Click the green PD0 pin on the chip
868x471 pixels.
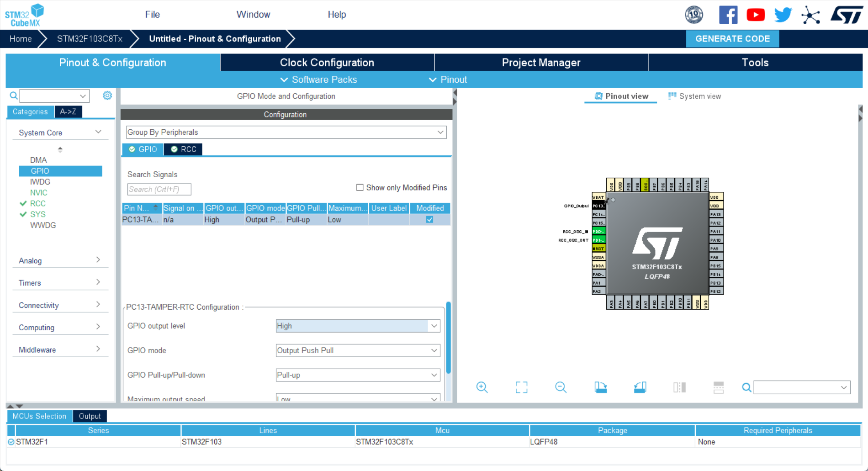(x=599, y=232)
